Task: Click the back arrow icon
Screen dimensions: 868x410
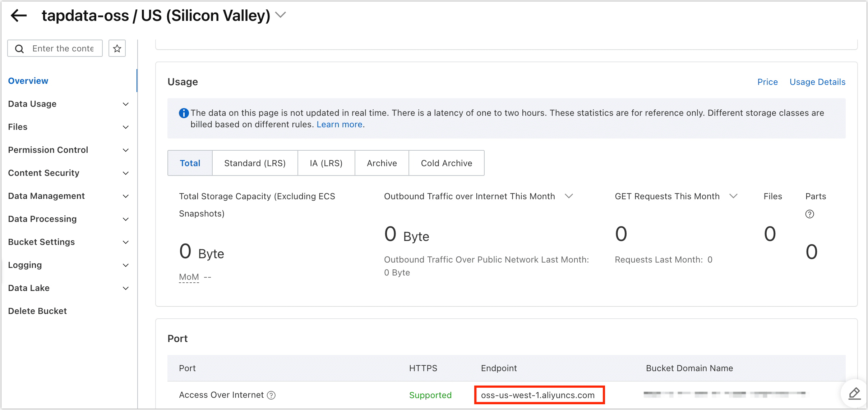Action: [x=19, y=15]
